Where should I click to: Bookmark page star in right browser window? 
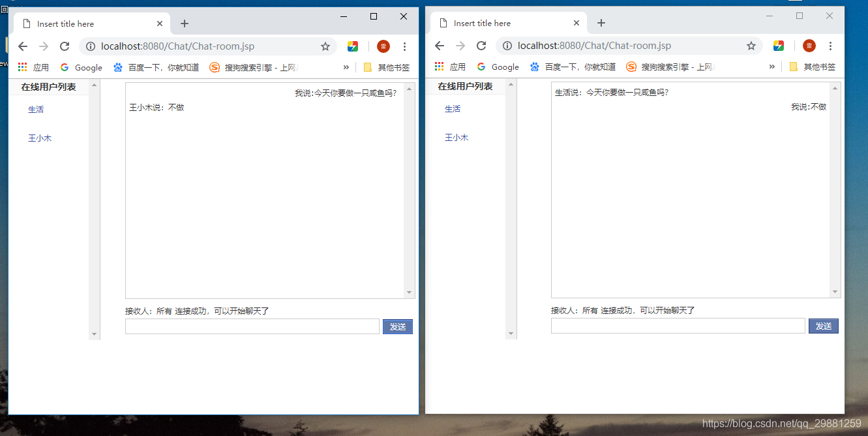coord(751,46)
